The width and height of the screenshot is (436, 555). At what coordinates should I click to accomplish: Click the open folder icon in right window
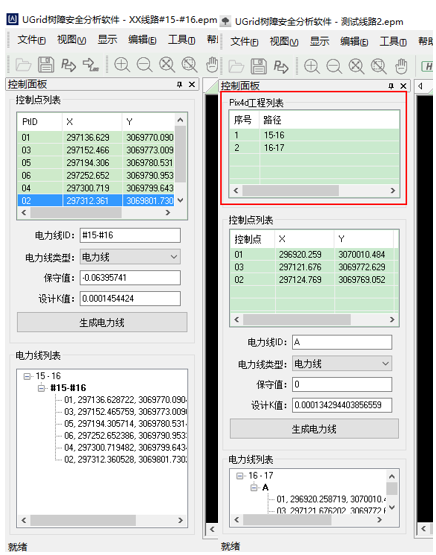tap(236, 66)
